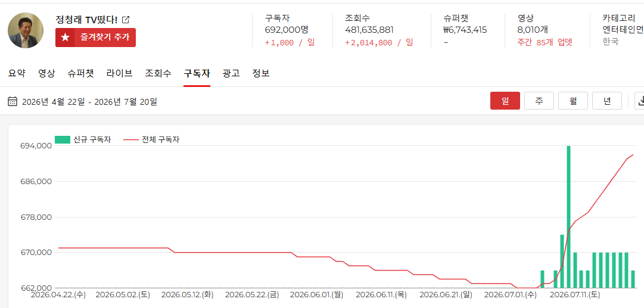Open the channel profile picture
The height and width of the screenshot is (308, 644).
[26, 30]
